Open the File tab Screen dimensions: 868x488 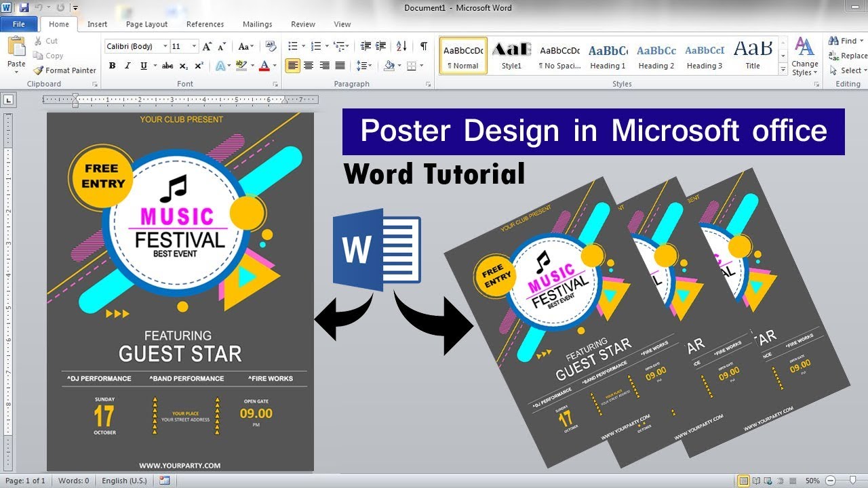click(x=19, y=24)
